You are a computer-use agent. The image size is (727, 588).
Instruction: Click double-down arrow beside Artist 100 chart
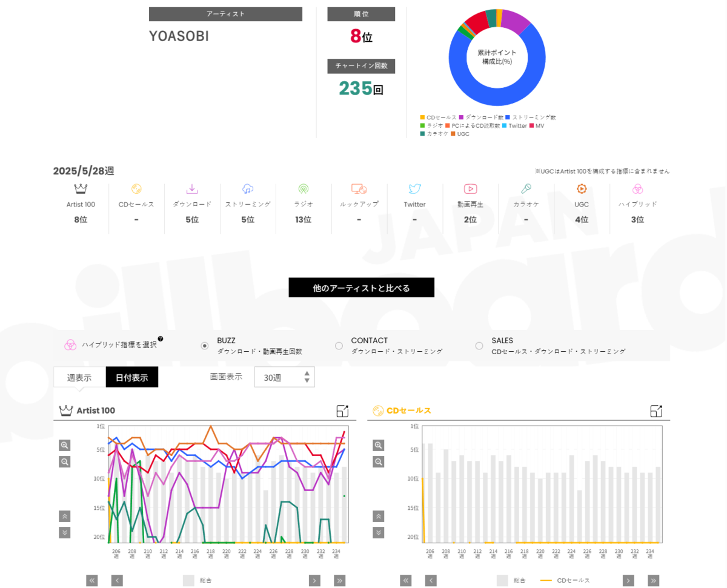65,533
